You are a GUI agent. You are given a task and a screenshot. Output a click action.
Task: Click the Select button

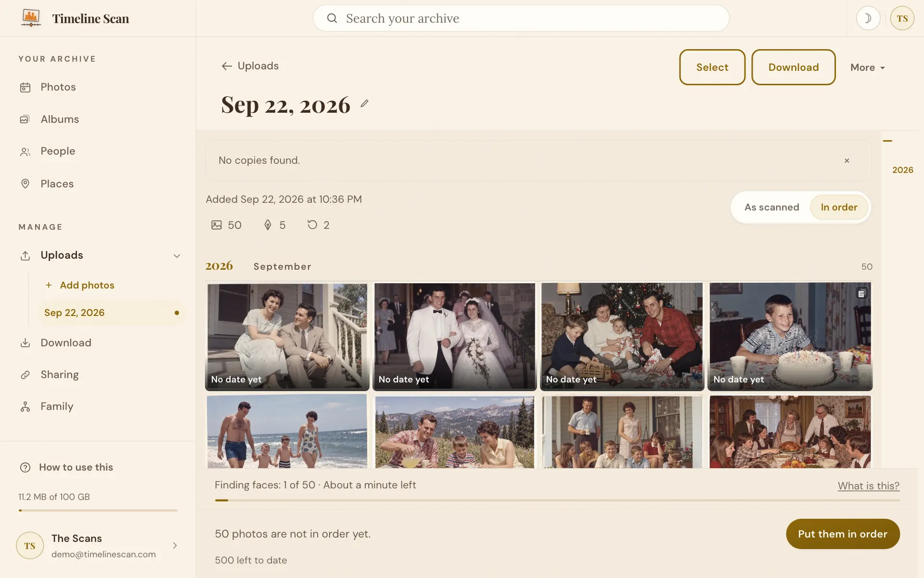coord(712,67)
